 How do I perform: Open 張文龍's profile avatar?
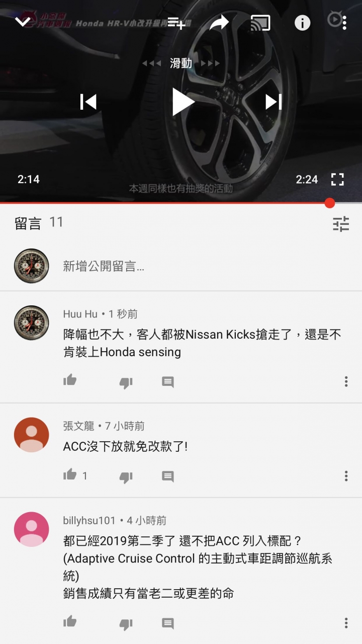pos(32,435)
